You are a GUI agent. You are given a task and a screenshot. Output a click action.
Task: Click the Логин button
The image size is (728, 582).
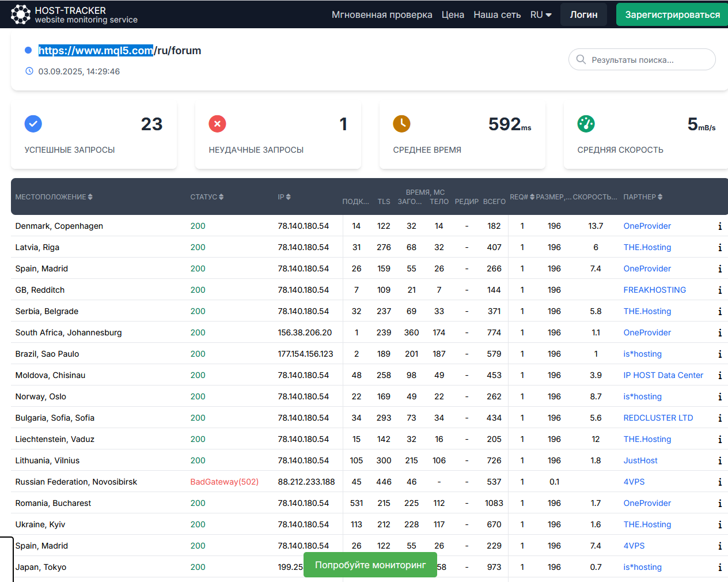click(x=584, y=14)
